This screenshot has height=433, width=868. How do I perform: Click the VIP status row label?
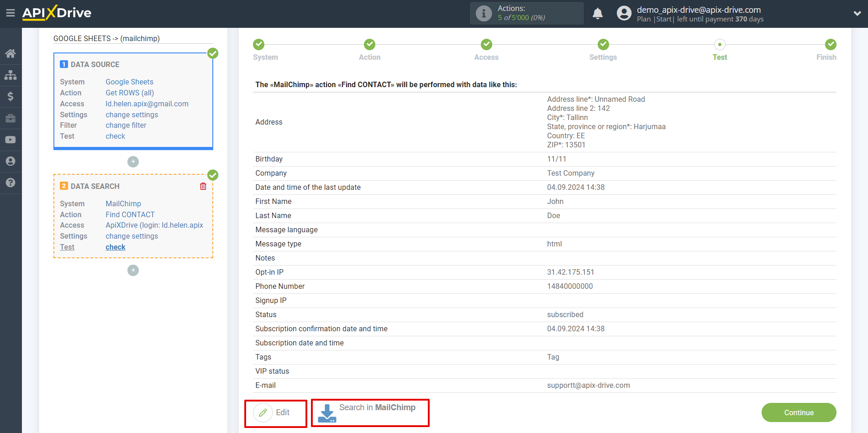pyautogui.click(x=272, y=371)
